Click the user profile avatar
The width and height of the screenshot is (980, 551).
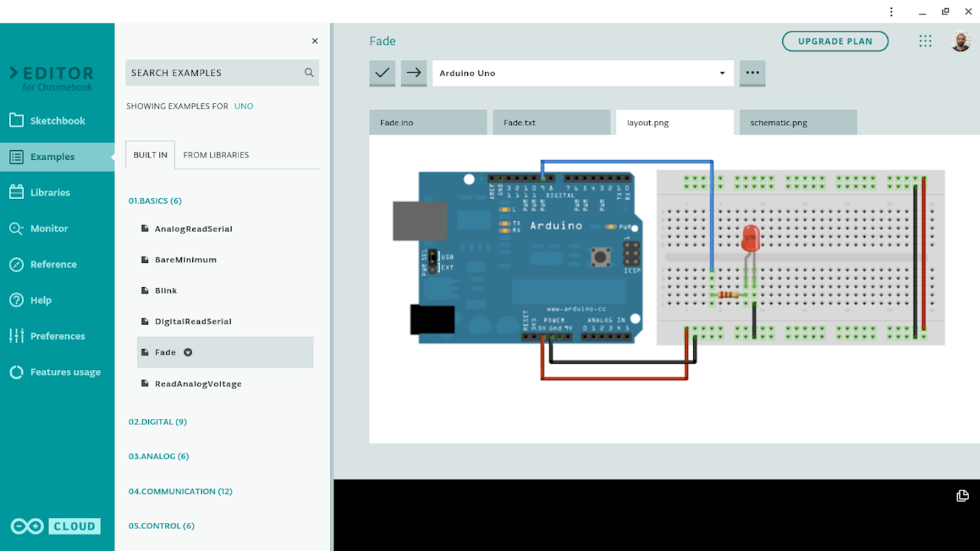[x=960, y=41]
